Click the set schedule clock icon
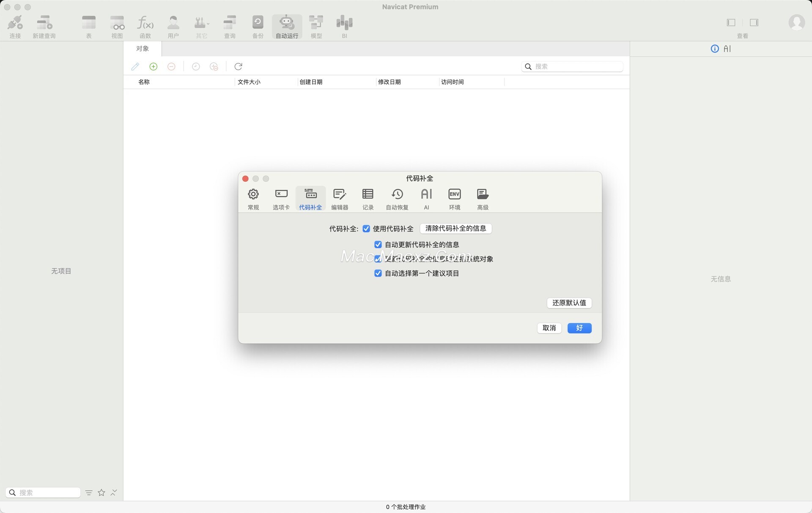This screenshot has width=812, height=513. 196,66
